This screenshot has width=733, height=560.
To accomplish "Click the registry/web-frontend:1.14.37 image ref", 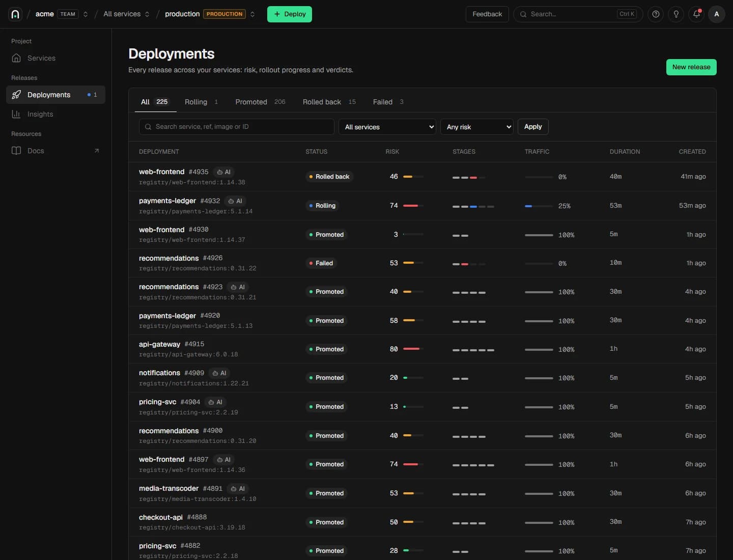I will (x=192, y=240).
